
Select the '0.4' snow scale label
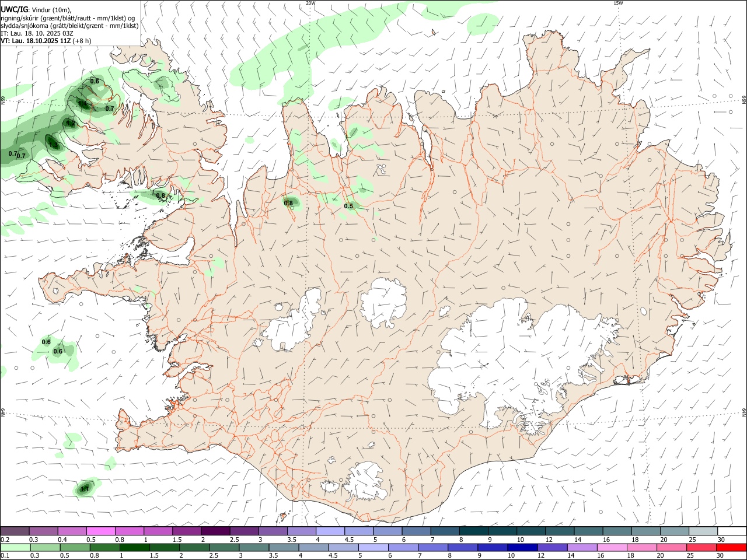pyautogui.click(x=62, y=540)
